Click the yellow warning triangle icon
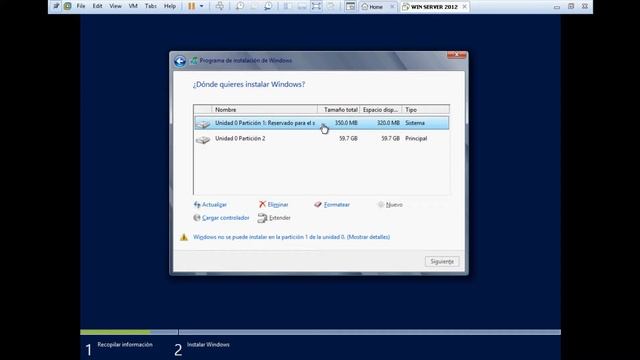This screenshot has width=640, height=360. pyautogui.click(x=184, y=237)
